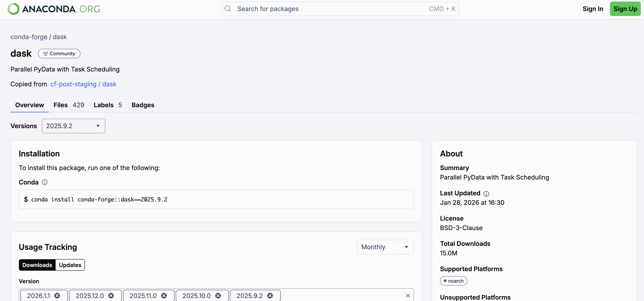Viewport: 644px width, 301px height.
Task: Remove the 2025.12.0 version filter chip
Action: point(111,296)
